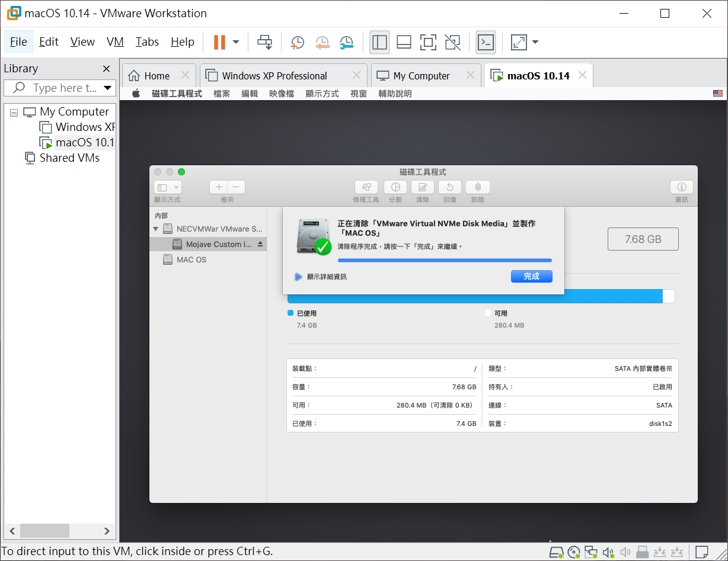Click the 分割 Partition toolbar icon
The image size is (728, 561).
(x=395, y=187)
